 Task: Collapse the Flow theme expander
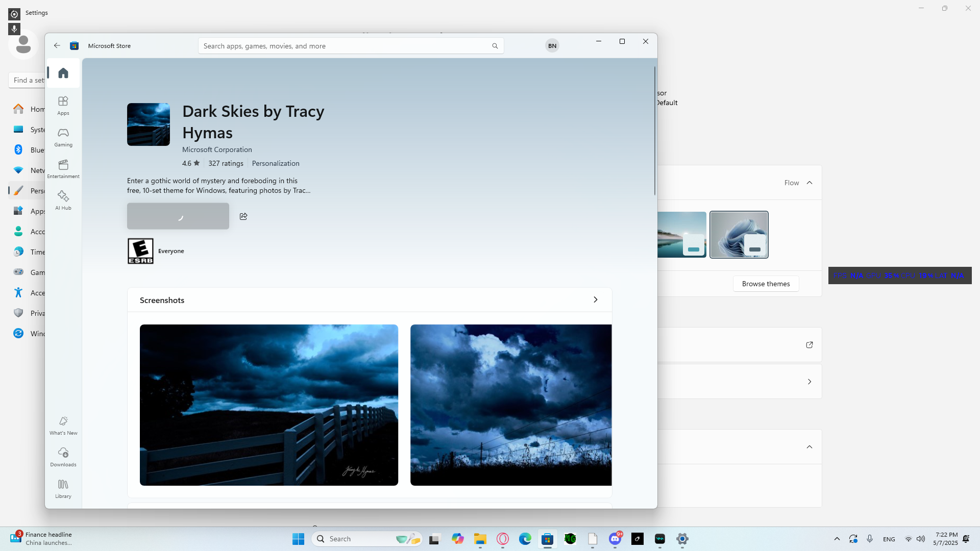point(809,183)
